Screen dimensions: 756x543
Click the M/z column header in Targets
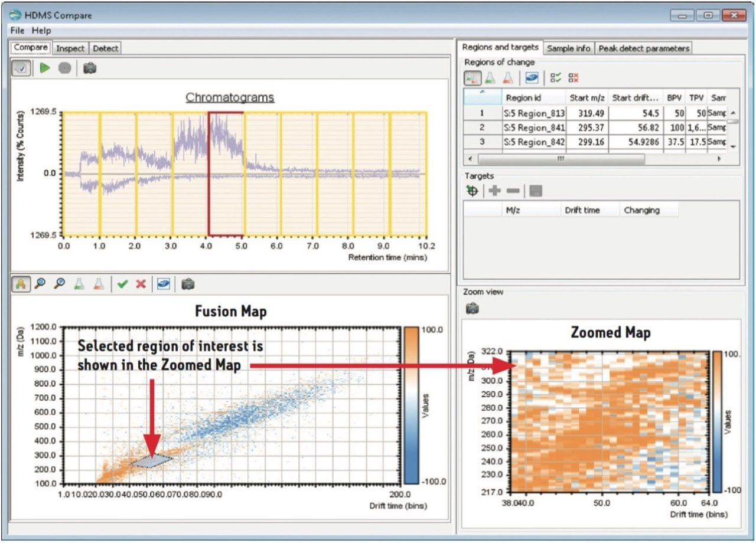pyautogui.click(x=530, y=210)
